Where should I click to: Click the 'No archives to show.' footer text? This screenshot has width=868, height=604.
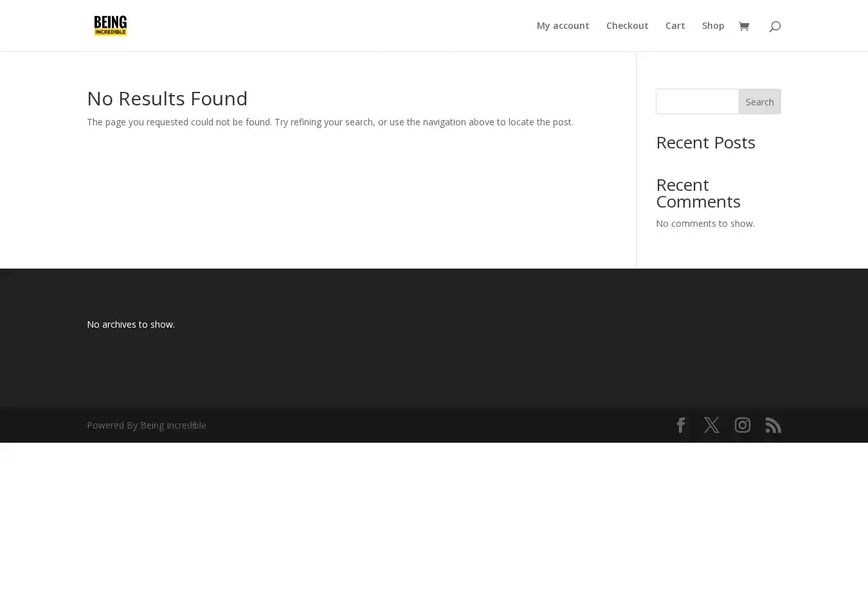coord(131,324)
